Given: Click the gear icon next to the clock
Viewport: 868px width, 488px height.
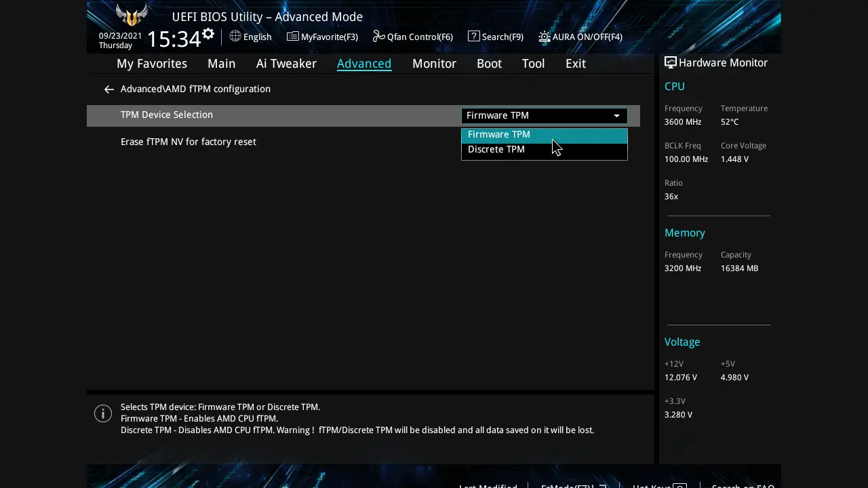Looking at the screenshot, I should click(208, 34).
